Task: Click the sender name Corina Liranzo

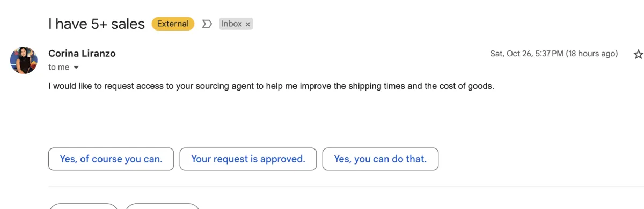Action: pos(82,54)
